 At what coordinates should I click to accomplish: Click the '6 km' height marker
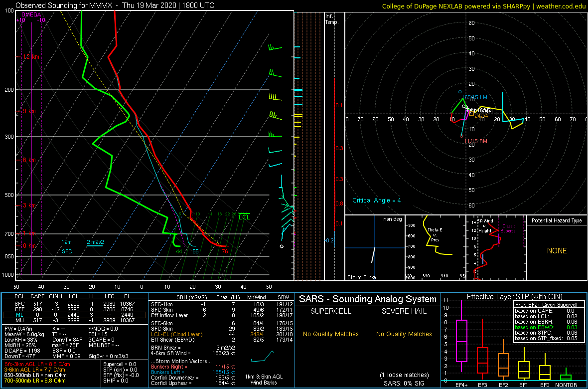29,160
